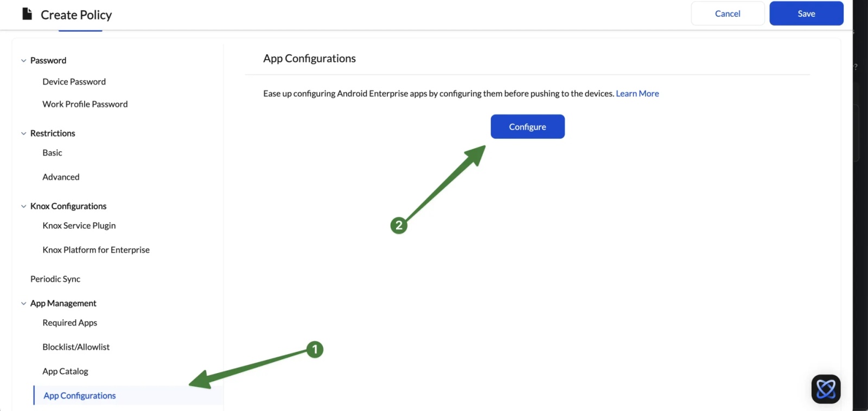868x411 pixels.
Task: Select Device Password settings
Action: (x=74, y=81)
